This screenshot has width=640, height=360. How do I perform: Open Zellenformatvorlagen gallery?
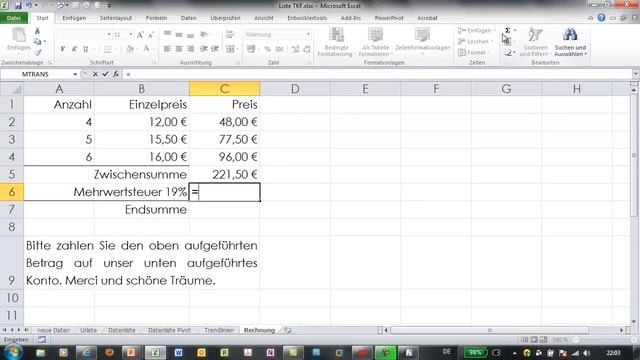pyautogui.click(x=422, y=42)
